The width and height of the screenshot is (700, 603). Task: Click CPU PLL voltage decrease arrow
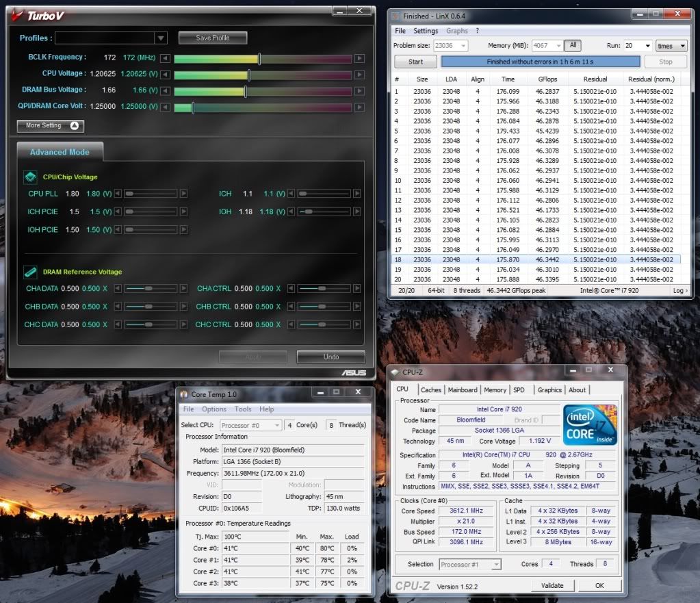[x=118, y=194]
